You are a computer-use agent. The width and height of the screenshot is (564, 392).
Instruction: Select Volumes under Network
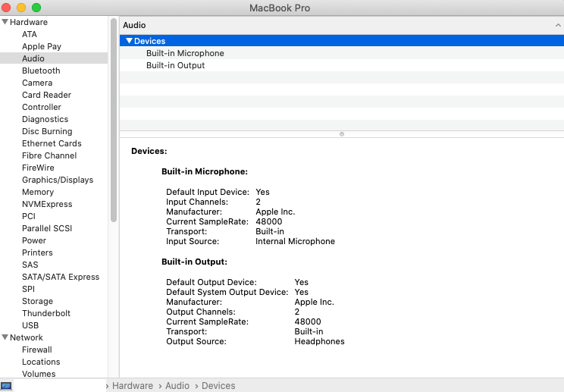pos(39,374)
